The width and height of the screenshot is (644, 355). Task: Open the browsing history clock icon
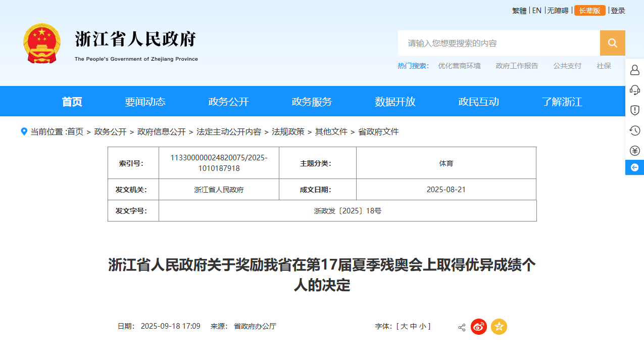pos(634,130)
